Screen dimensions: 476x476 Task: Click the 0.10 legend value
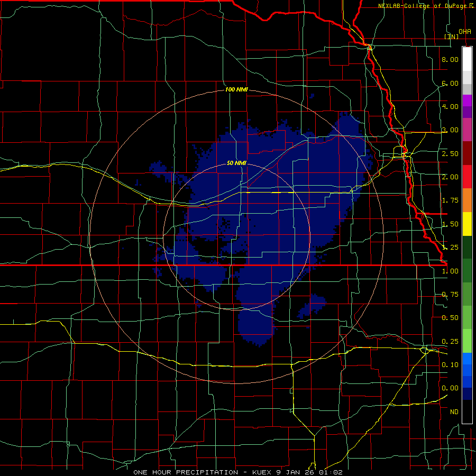(450, 365)
